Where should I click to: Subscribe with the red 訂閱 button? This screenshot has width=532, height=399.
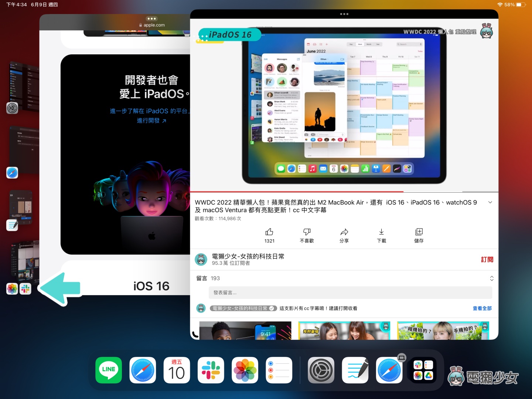point(487,260)
